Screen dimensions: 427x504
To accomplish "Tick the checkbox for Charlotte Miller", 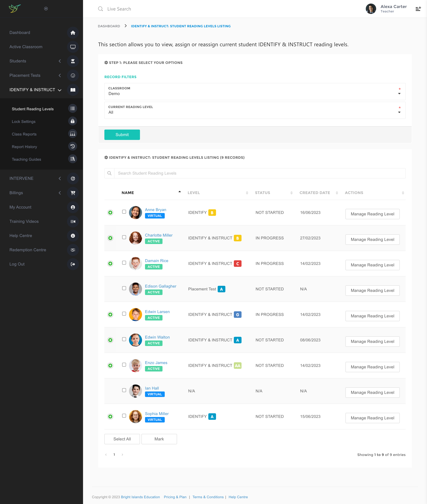I will point(124,237).
